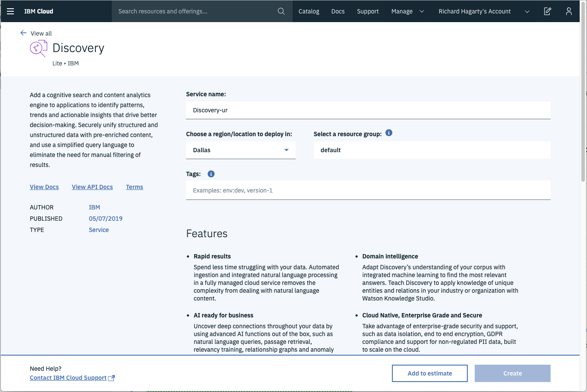Open the Manage menu
This screenshot has height=392, width=587.
click(402, 11)
